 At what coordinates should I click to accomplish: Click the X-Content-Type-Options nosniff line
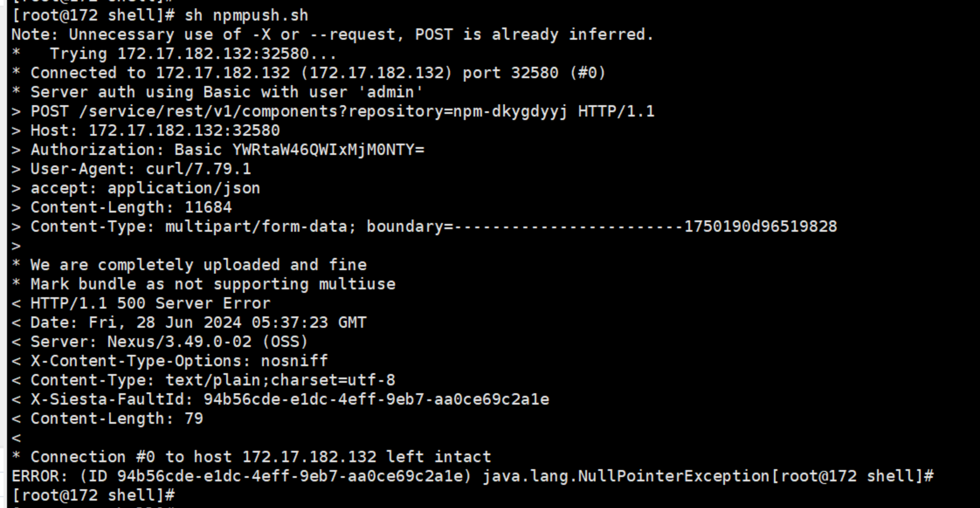coord(170,361)
